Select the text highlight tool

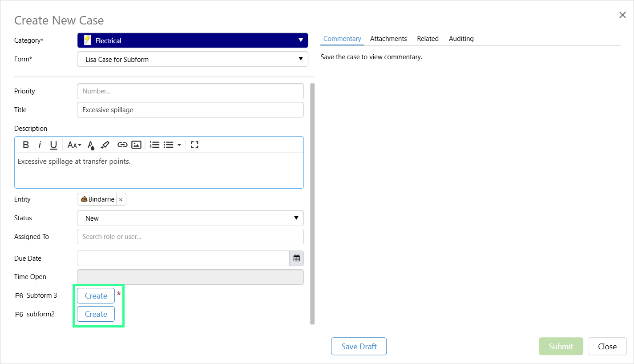click(x=105, y=145)
